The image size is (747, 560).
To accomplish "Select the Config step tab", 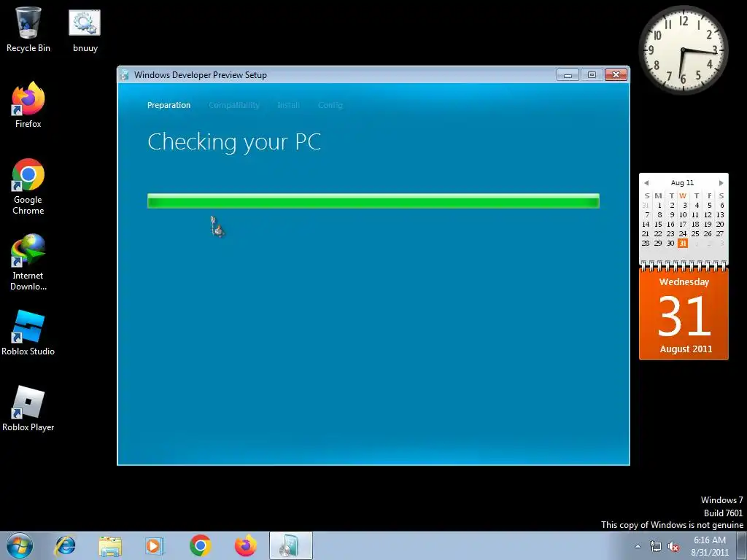I will pyautogui.click(x=330, y=105).
